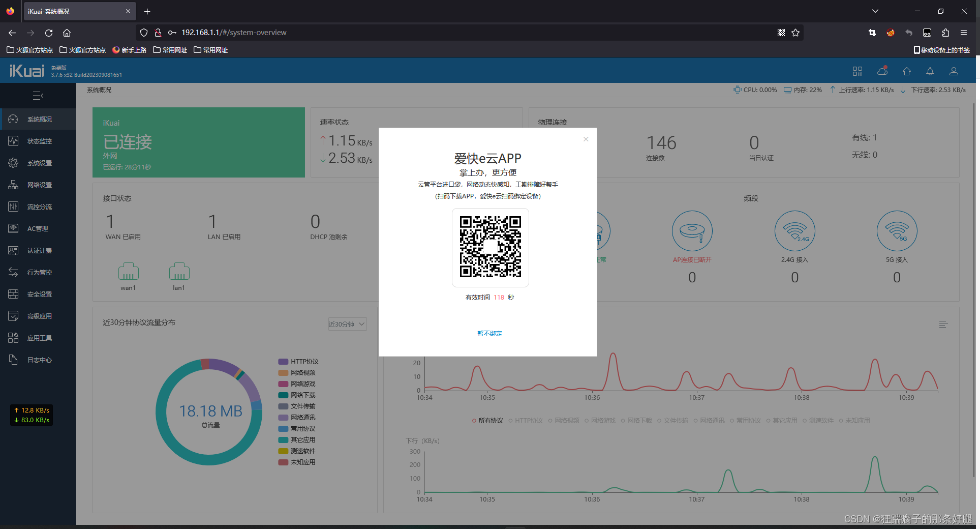980x529 pixels.
Task: Go back to the previous page
Action: 12,33
